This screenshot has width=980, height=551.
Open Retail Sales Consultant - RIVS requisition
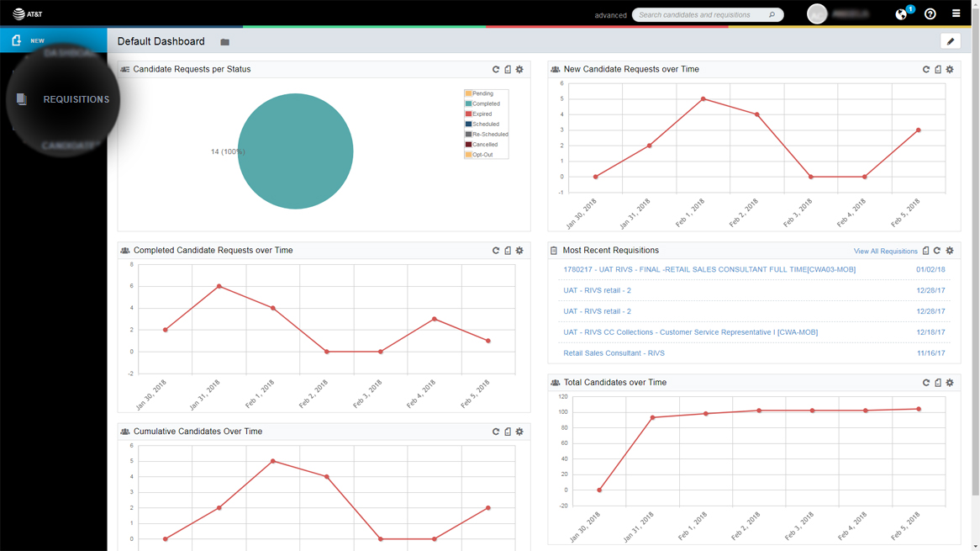tap(614, 353)
